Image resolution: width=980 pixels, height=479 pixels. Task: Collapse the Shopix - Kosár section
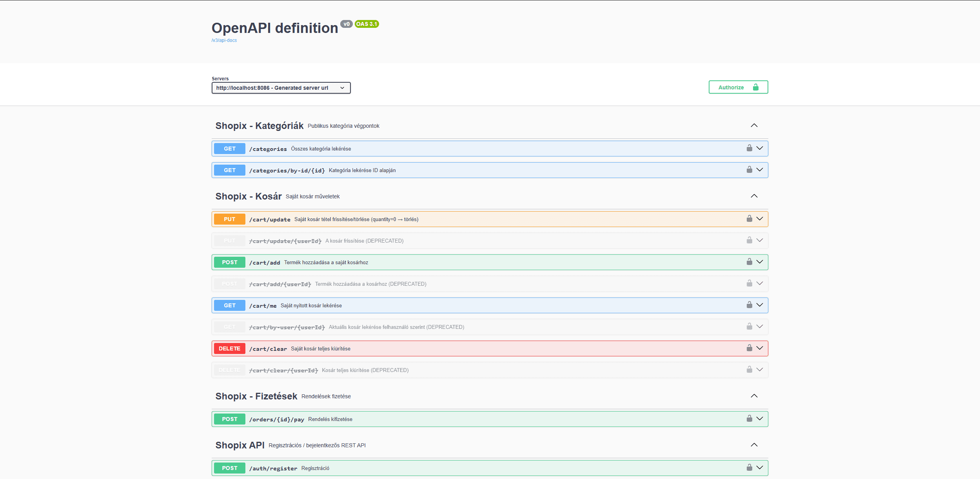(754, 196)
